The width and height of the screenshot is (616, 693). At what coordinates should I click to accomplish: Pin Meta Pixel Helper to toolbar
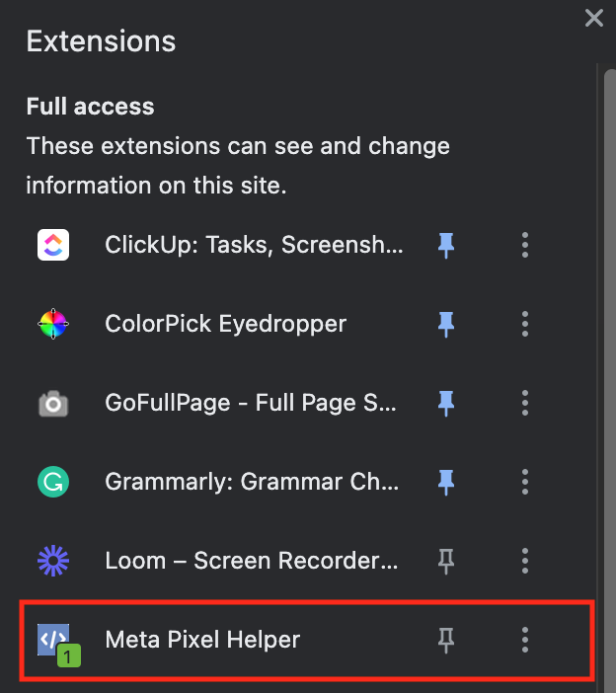click(446, 640)
